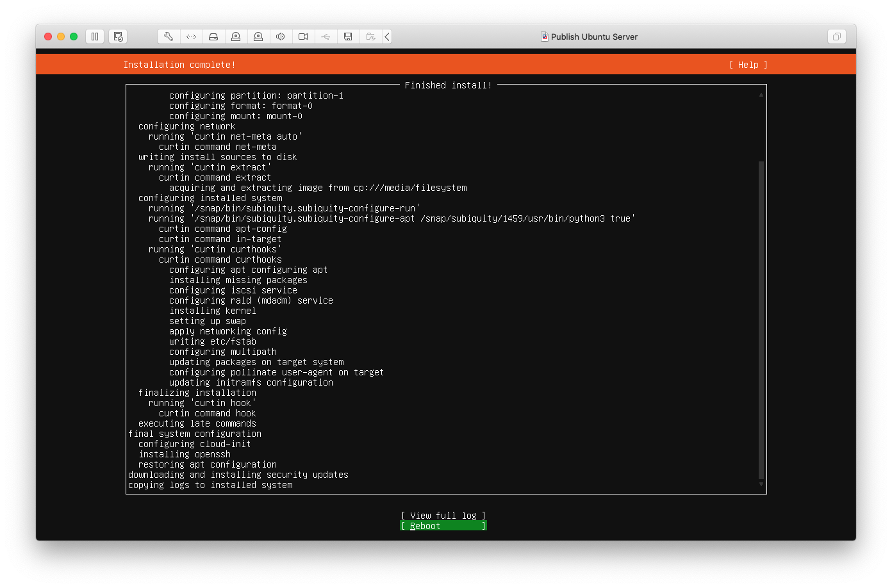Click the shared folders icon
Screen dimensions: 892x588
(370, 37)
